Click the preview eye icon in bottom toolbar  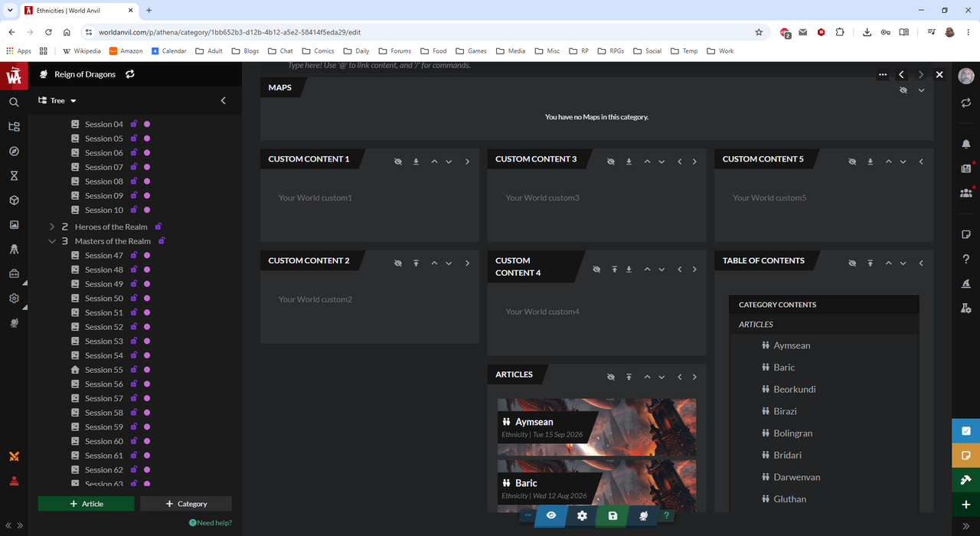551,516
